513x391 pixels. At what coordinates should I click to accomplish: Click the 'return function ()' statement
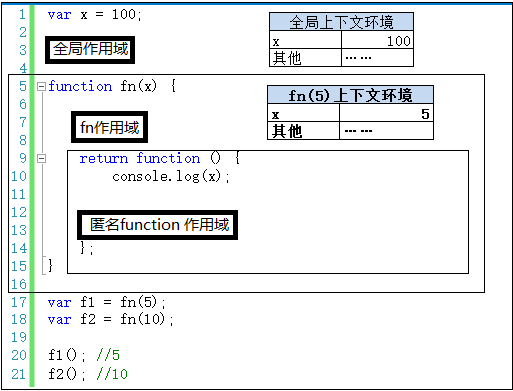point(150,158)
